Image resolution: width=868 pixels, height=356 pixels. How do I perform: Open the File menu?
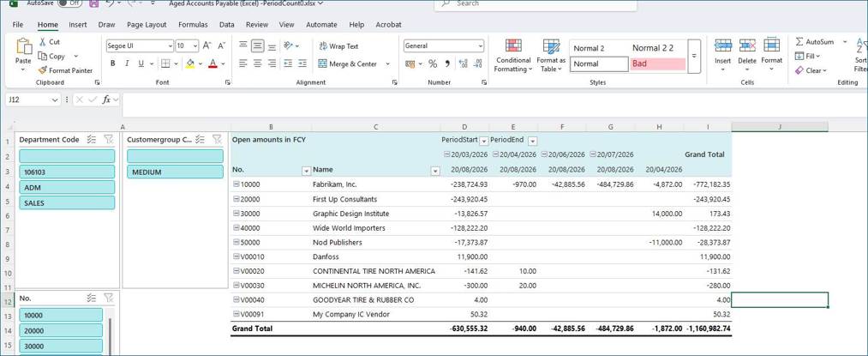point(18,24)
